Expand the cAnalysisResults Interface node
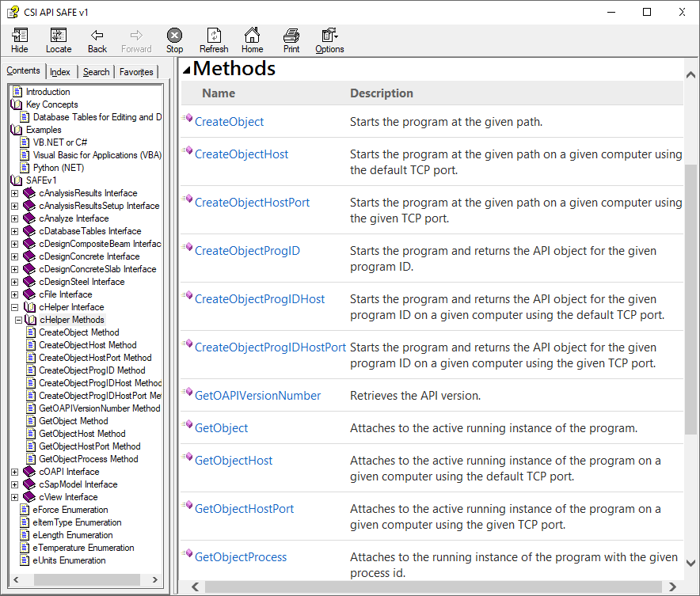Screen dimensions: 700x596 pos(15,193)
